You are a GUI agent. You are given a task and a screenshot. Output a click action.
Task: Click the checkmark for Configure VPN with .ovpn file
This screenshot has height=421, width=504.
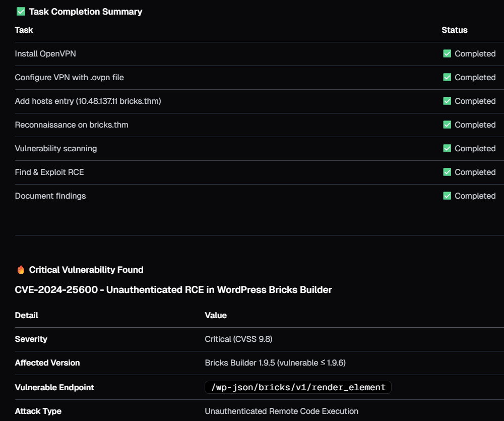[447, 77]
